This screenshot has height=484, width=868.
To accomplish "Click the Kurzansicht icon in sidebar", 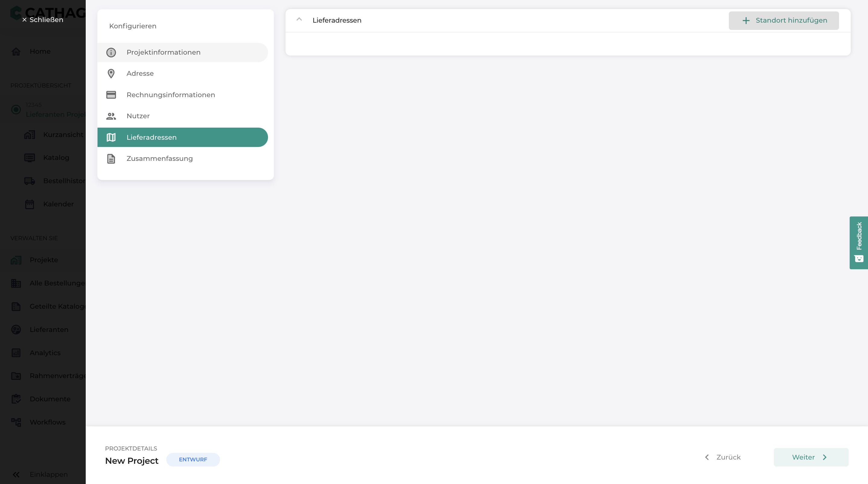I will click(x=30, y=135).
